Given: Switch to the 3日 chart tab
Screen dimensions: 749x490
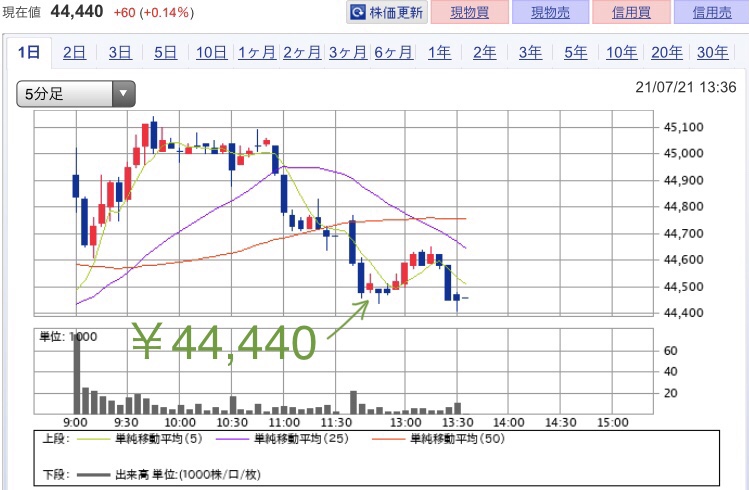Looking at the screenshot, I should 120,52.
